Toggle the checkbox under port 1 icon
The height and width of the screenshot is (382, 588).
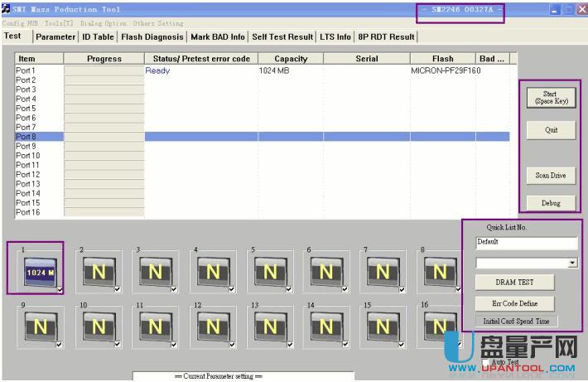(60, 288)
